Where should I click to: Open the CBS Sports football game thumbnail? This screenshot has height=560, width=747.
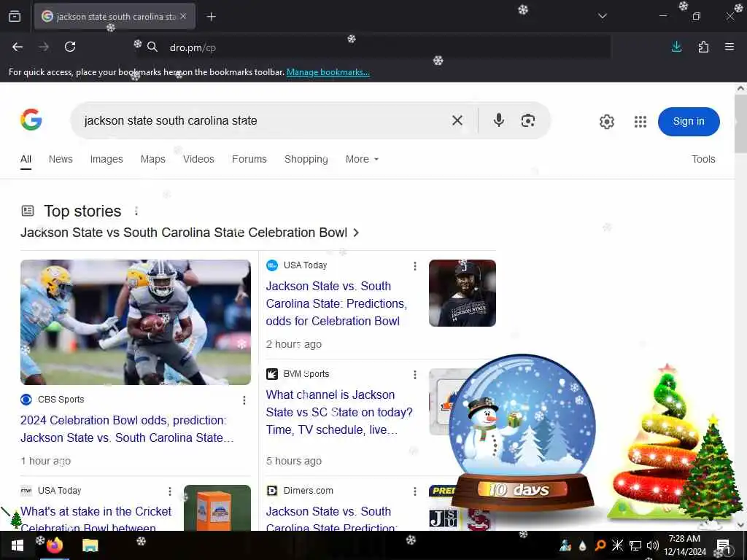pyautogui.click(x=135, y=322)
